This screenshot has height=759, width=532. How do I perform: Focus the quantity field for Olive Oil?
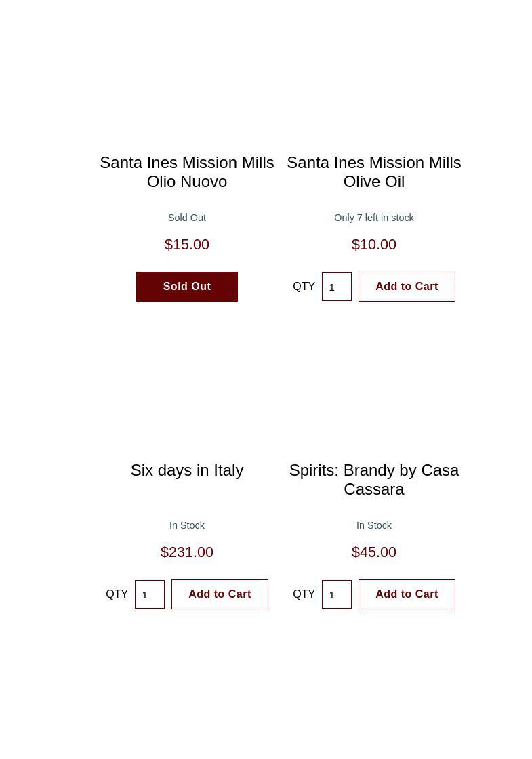(x=337, y=287)
